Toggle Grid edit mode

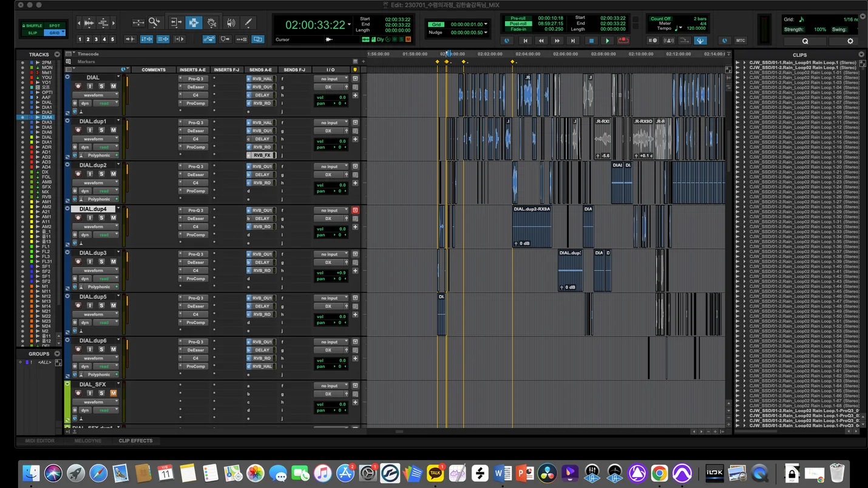pos(55,33)
